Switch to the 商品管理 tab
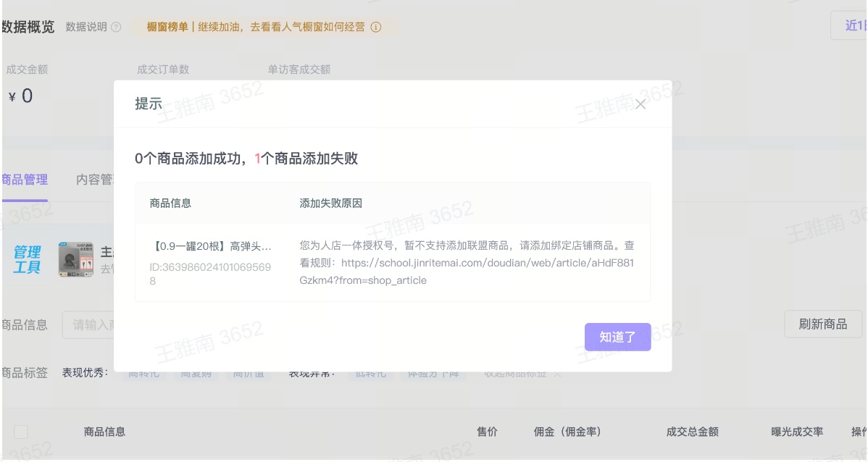Viewport: 868px width, 462px height. tap(24, 180)
